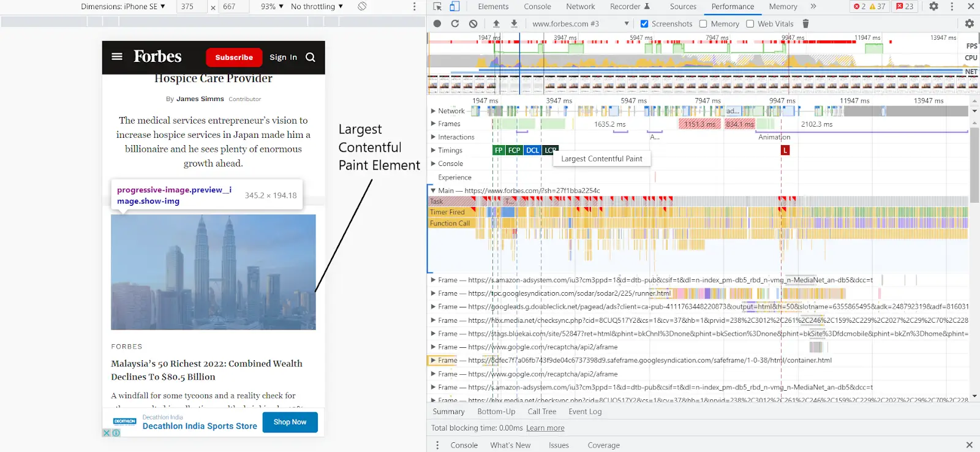
Task: Expand the Network track
Action: pyautogui.click(x=433, y=111)
